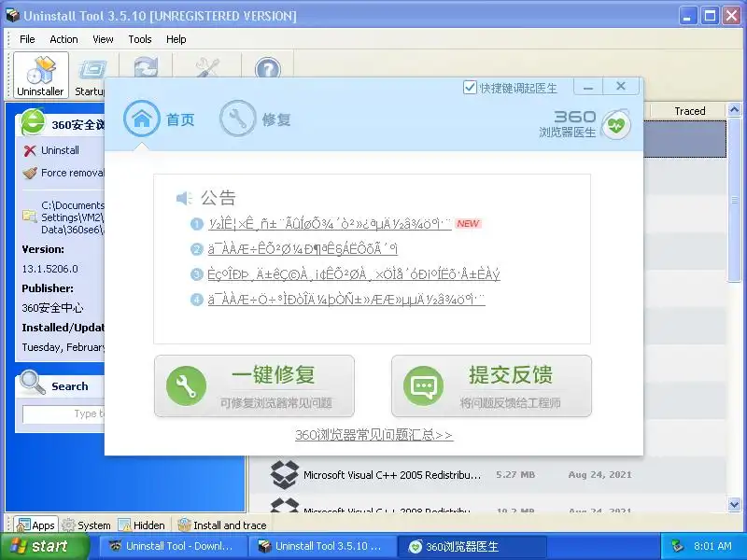Open the View menu
This screenshot has height=560, width=747.
(x=103, y=39)
